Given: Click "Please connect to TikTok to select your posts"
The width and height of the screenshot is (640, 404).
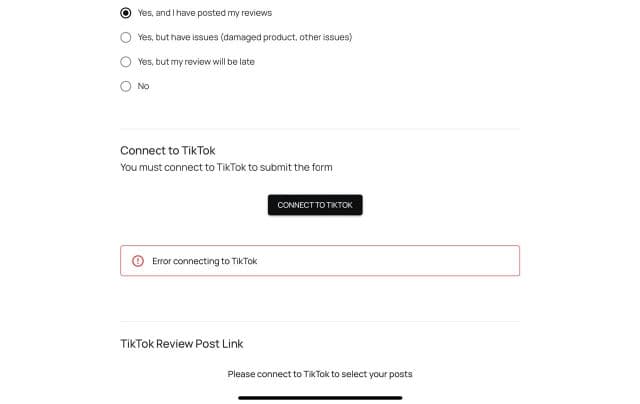Looking at the screenshot, I should tap(320, 374).
